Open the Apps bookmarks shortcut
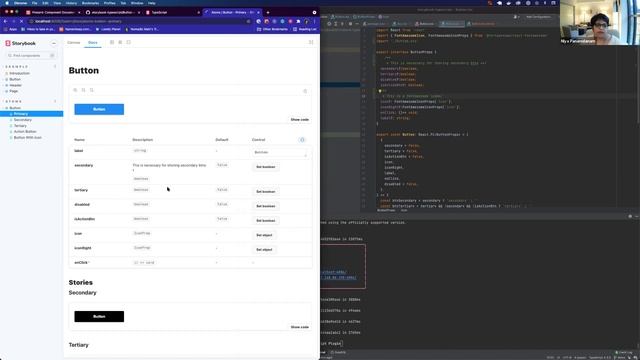 [x=11, y=29]
